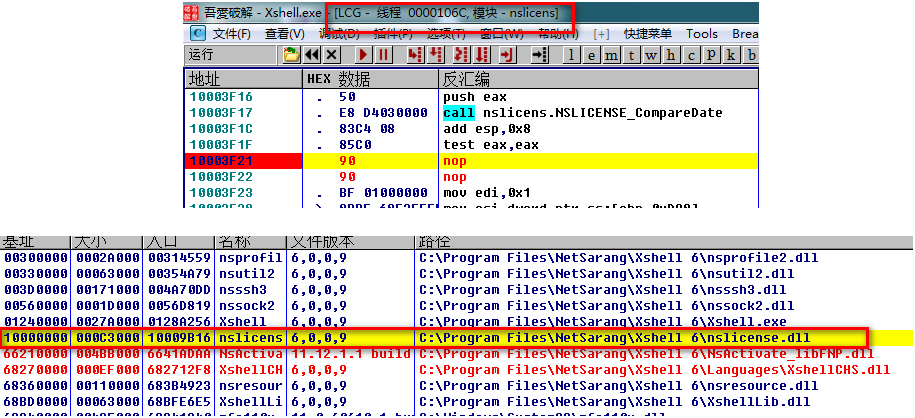The image size is (915, 418).
Task: Select hex bytes E8 D4030000
Action: (x=383, y=113)
